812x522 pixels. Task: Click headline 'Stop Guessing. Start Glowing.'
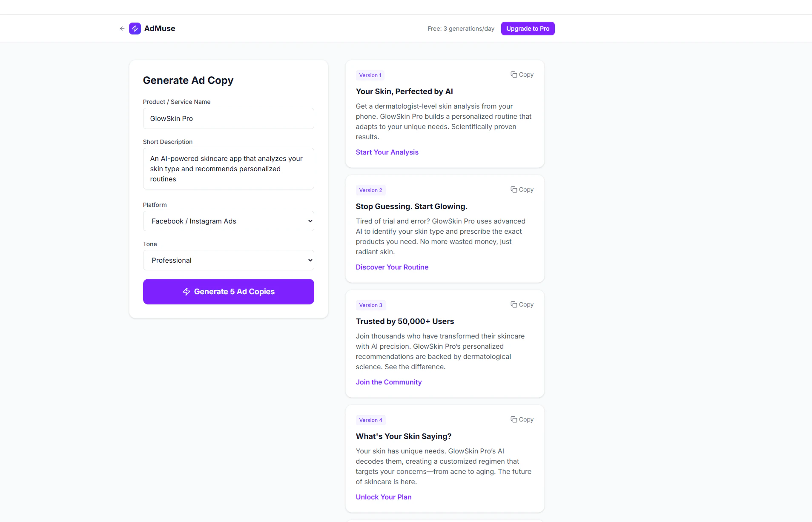click(x=412, y=207)
